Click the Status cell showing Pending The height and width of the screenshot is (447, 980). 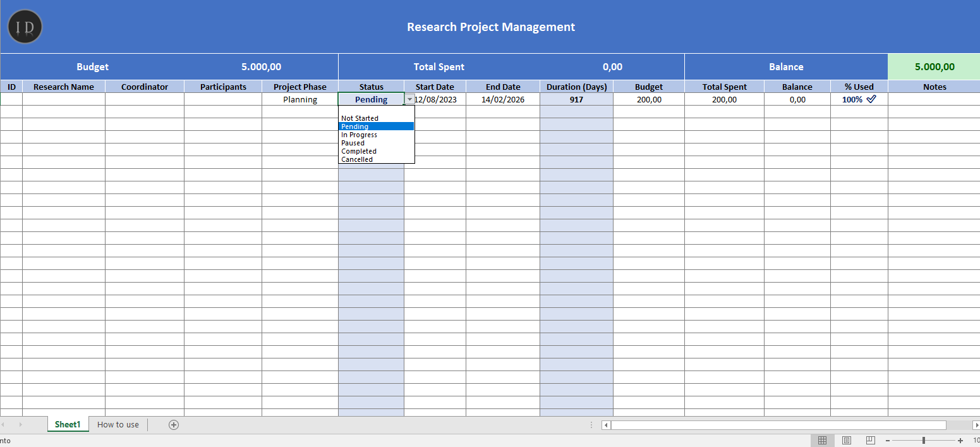(371, 99)
